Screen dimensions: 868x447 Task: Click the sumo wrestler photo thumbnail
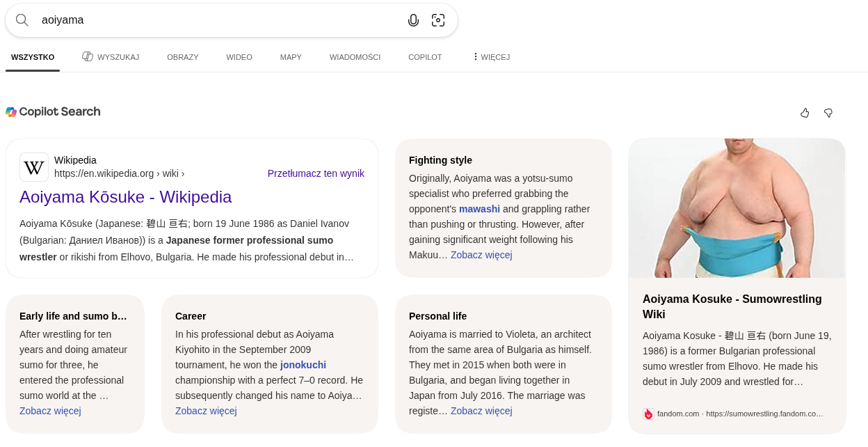coord(737,208)
